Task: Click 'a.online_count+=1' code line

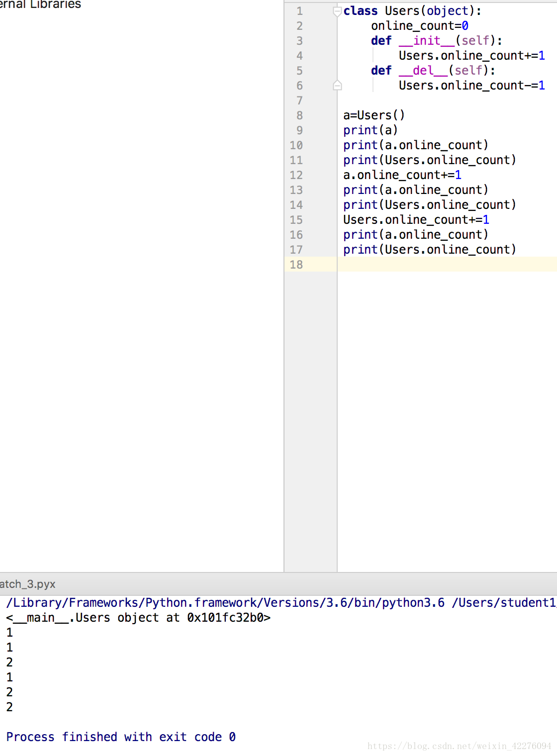Action: click(402, 175)
